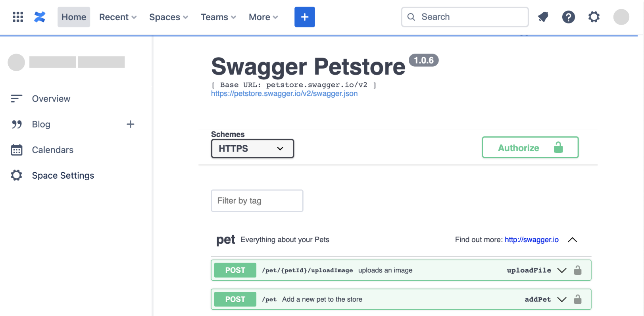Viewport: 644px width, 316px height.
Task: Click POST badge for /pet
Action: coord(235,299)
